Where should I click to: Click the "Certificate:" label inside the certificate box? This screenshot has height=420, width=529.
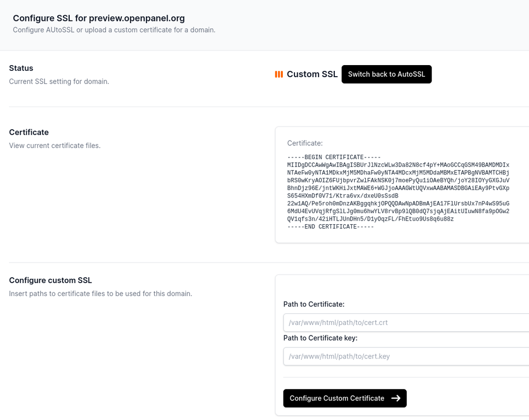(305, 143)
